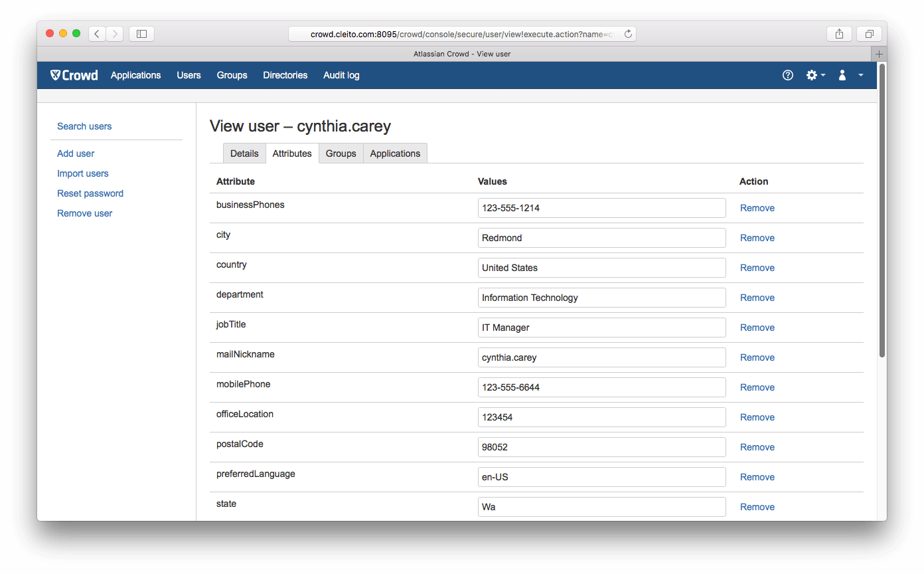
Task: Reload the page using refresh icon
Action: click(628, 33)
